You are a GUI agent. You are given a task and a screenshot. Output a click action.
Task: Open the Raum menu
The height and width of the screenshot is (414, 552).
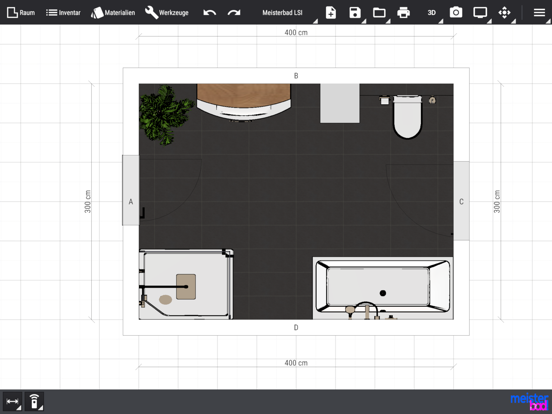point(21,13)
